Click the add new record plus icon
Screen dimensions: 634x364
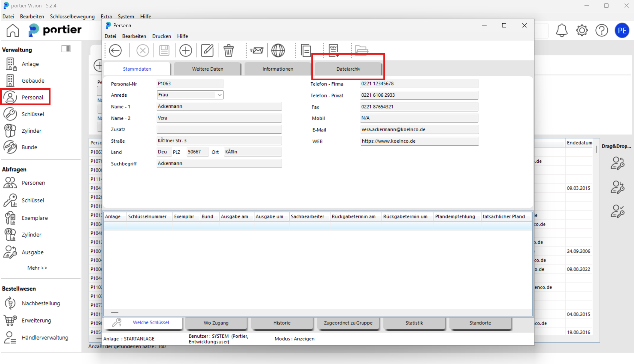(x=185, y=51)
